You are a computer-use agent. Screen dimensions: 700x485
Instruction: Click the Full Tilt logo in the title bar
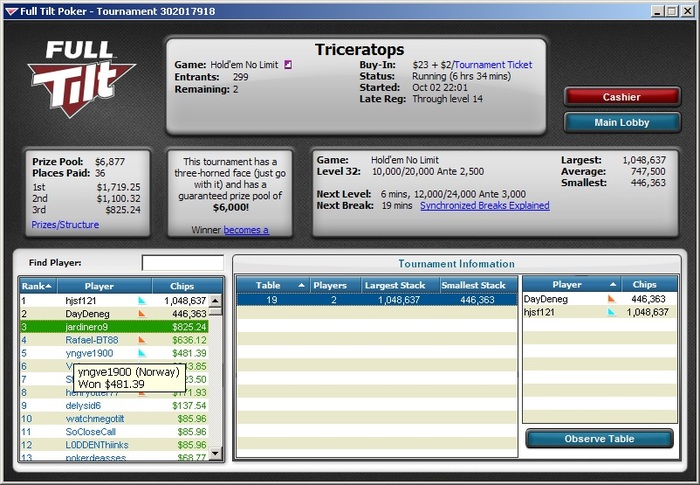(x=11, y=11)
